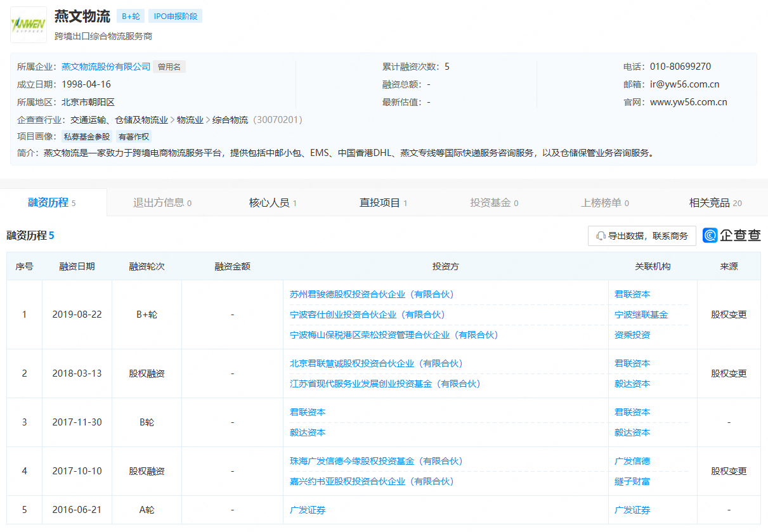Click the 私募基金参股 tag
Screen dimensions: 768x532
[86, 136]
